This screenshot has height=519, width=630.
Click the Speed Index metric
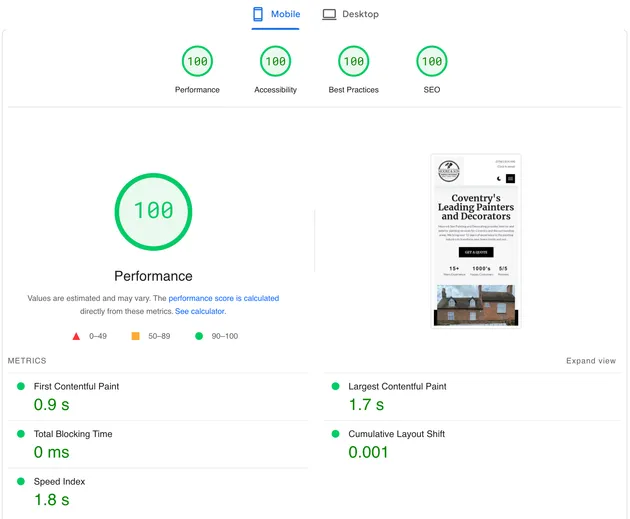pyautogui.click(x=60, y=481)
